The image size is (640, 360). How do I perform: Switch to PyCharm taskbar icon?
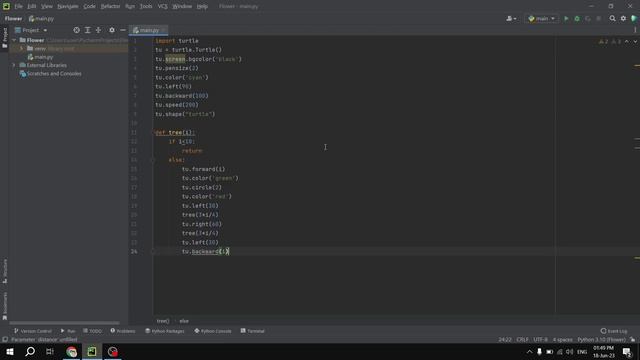click(92, 351)
